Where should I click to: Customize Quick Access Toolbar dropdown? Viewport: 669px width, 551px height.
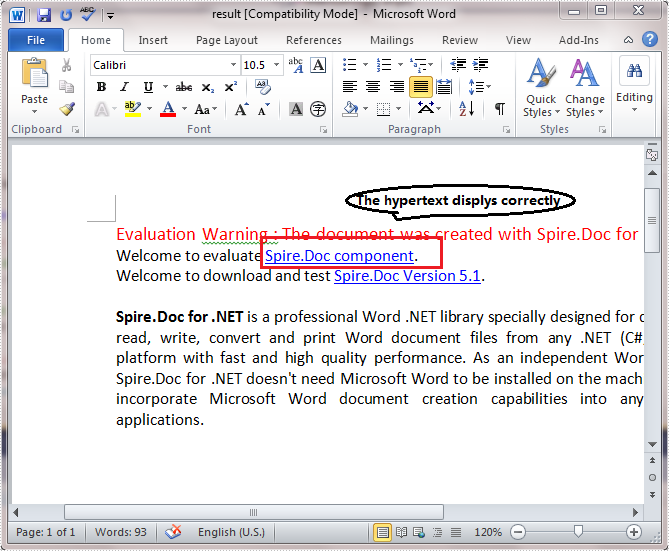pyautogui.click(x=111, y=16)
